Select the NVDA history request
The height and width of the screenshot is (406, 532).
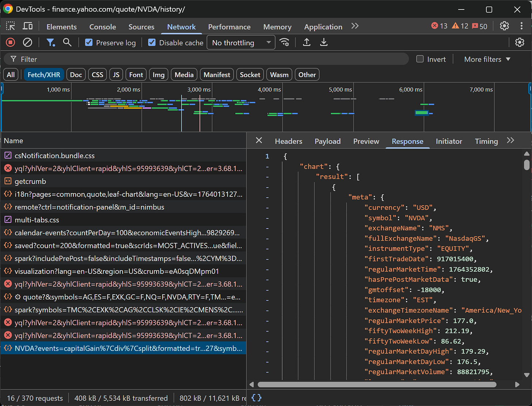pyautogui.click(x=123, y=348)
